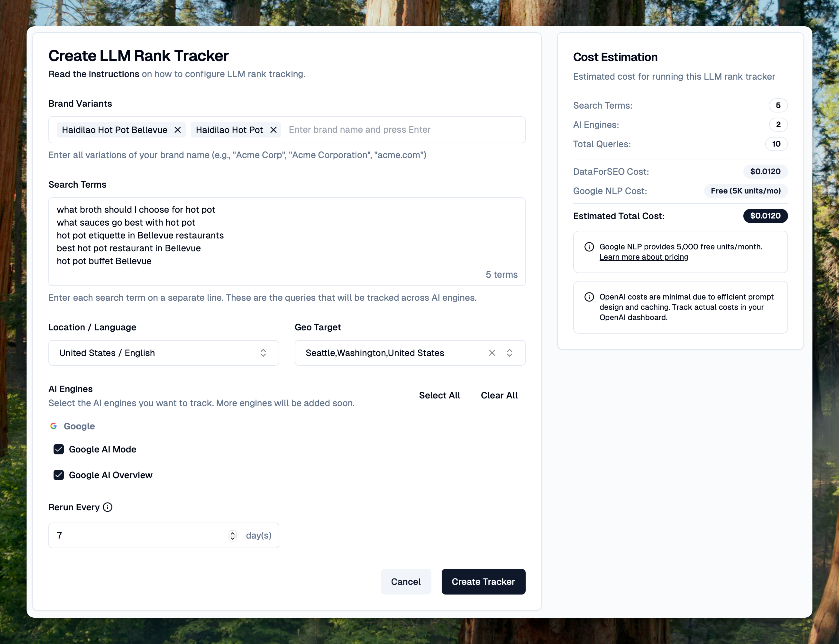Click the Rerun Every info icon

pos(108,507)
